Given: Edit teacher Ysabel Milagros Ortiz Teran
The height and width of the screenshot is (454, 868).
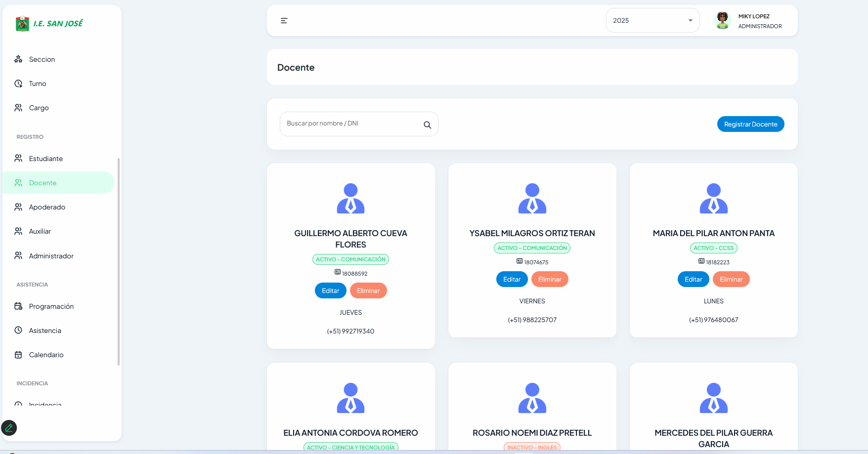Looking at the screenshot, I should pyautogui.click(x=512, y=279).
